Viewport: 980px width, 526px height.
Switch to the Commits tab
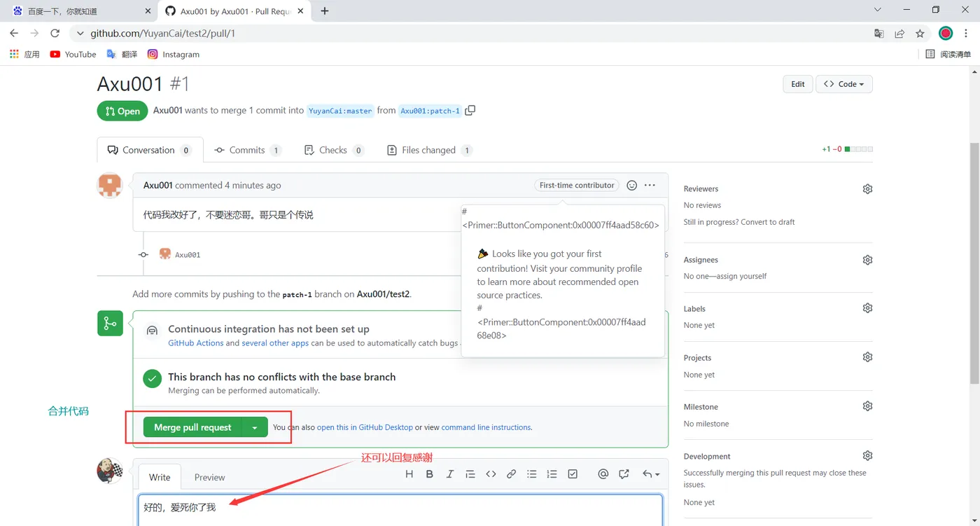248,150
